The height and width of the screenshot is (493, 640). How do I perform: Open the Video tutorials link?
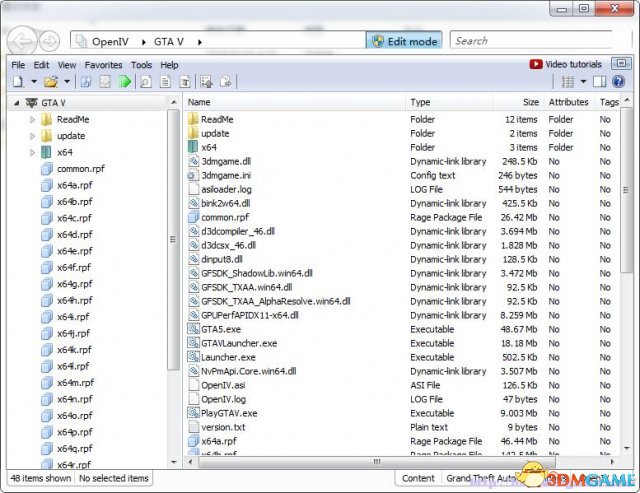click(x=565, y=64)
